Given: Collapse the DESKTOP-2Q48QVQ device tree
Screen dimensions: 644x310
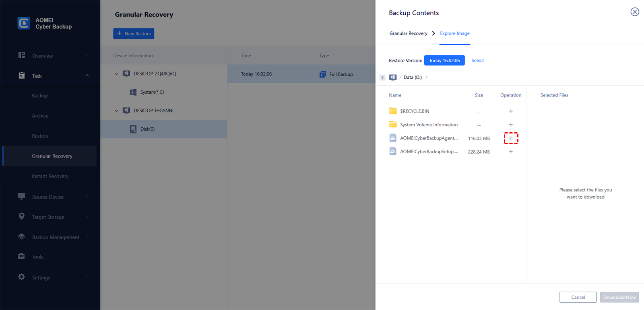Looking at the screenshot, I should pos(116,74).
